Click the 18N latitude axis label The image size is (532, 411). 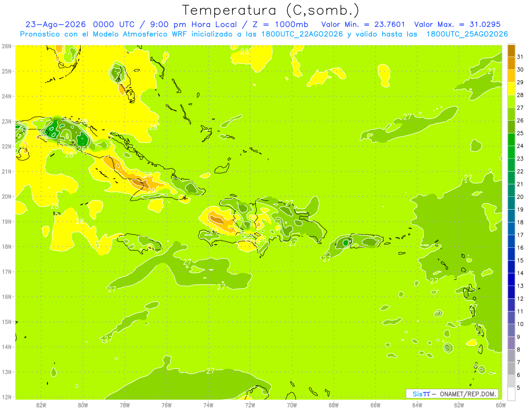pos(6,247)
